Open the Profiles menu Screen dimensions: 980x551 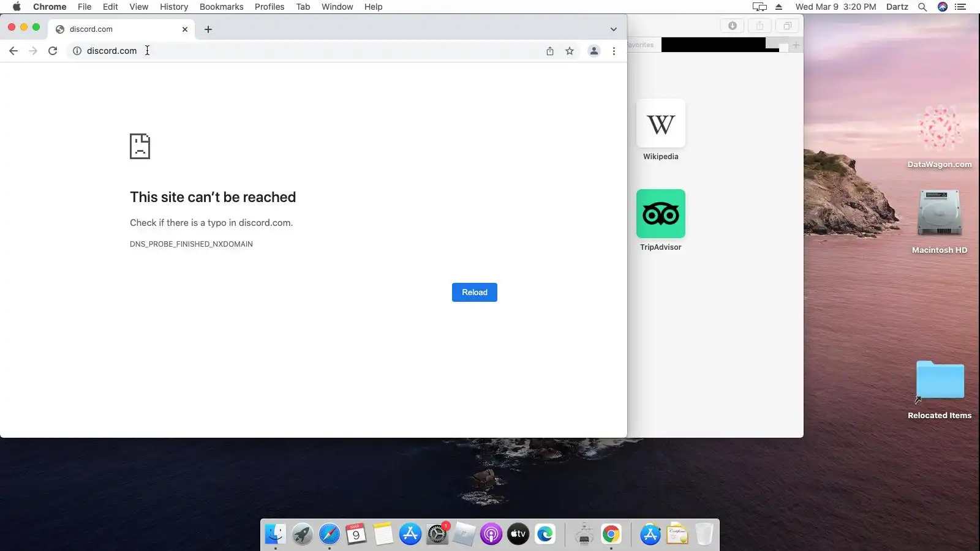tap(269, 7)
